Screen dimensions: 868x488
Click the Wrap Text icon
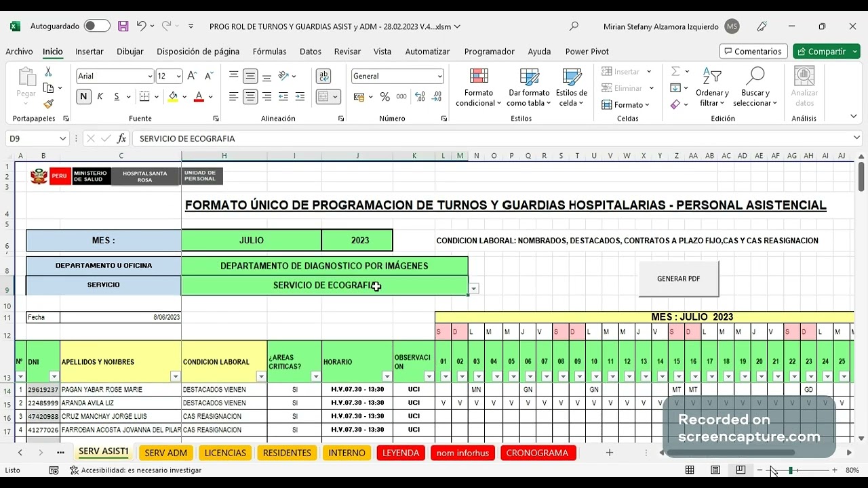[x=324, y=77]
